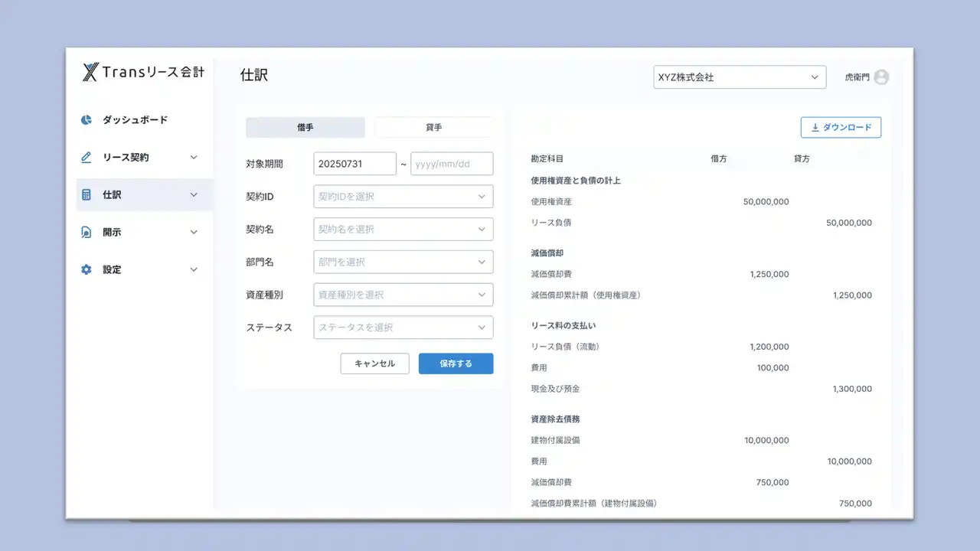The image size is (980, 551).
Task: Click the 設定 gear icon
Action: (x=87, y=270)
